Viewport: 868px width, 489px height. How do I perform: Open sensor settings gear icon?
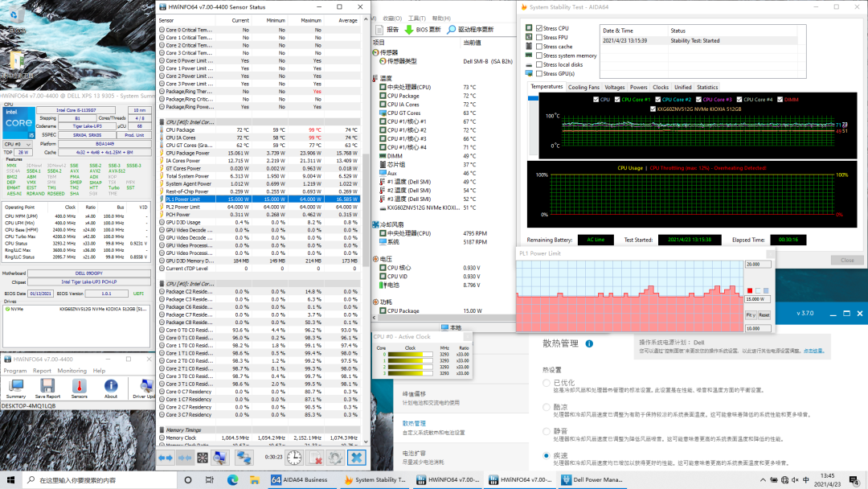(335, 457)
